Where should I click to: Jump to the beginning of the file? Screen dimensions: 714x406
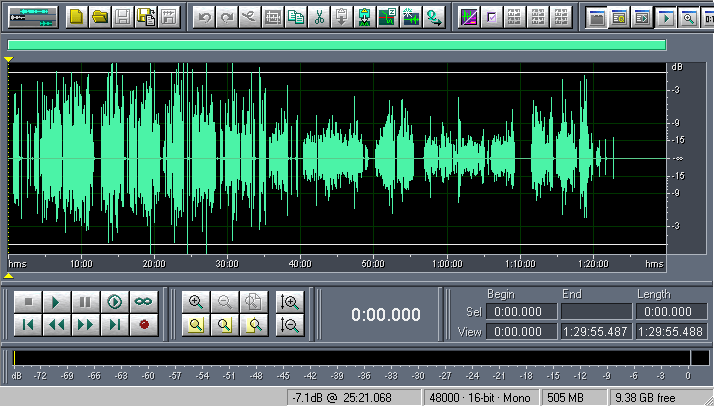28,325
